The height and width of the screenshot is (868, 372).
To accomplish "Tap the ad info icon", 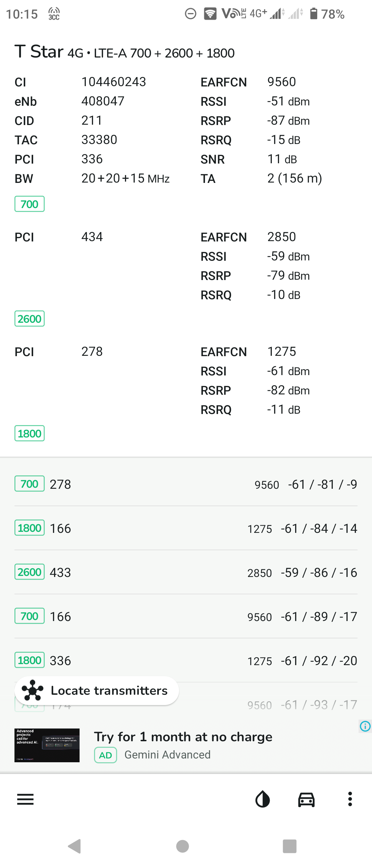I will pyautogui.click(x=365, y=726).
